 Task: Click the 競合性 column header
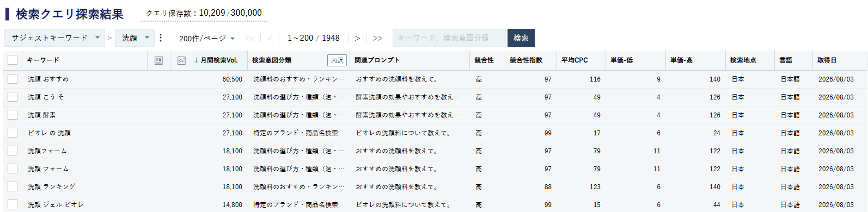tap(484, 60)
